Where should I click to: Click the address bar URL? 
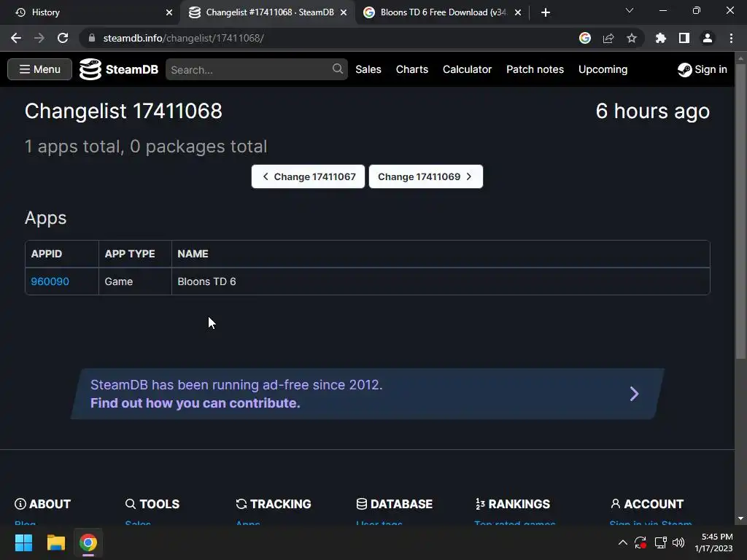(183, 38)
